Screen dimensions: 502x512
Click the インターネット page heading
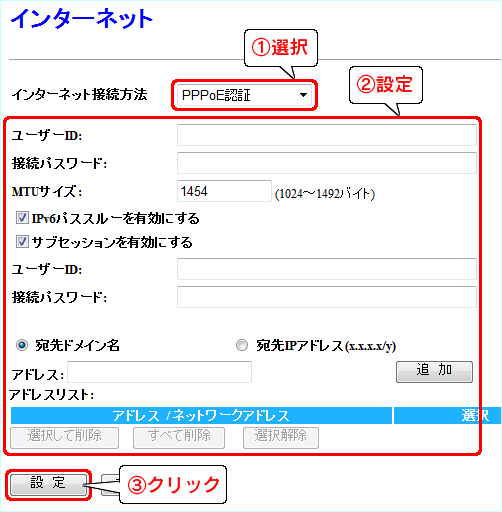point(82,18)
